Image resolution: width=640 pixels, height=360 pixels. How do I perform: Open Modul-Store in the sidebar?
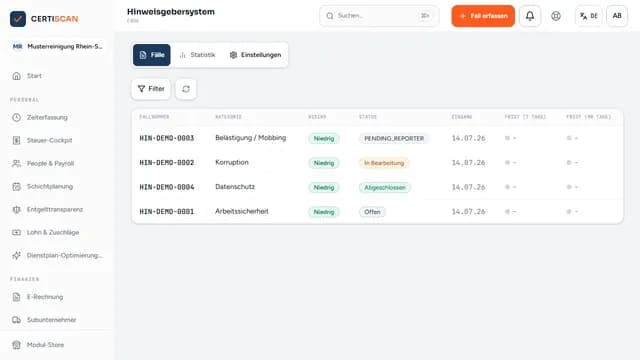click(x=57, y=345)
